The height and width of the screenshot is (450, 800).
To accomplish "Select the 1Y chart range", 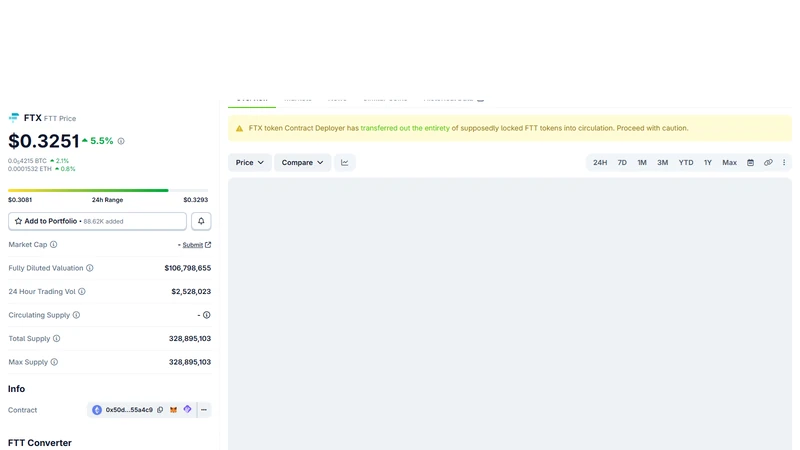I will 708,163.
